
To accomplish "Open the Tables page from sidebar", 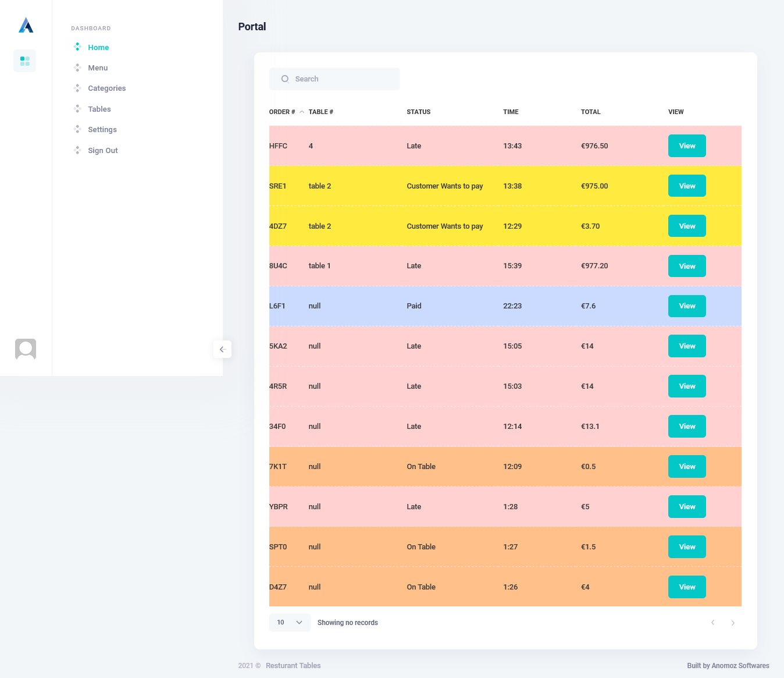I will tap(99, 109).
